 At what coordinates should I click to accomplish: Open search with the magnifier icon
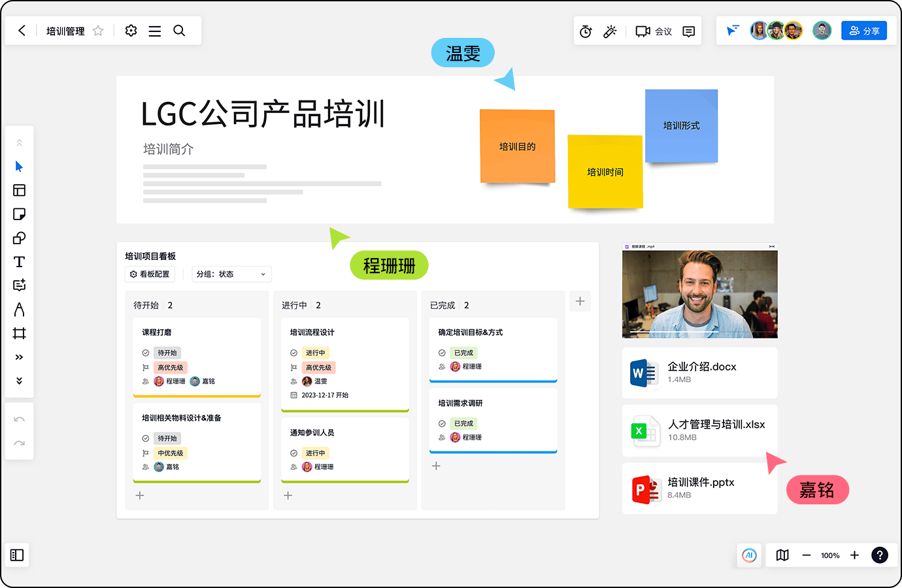[179, 31]
